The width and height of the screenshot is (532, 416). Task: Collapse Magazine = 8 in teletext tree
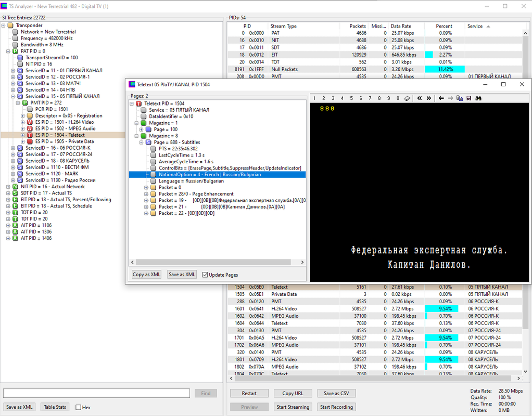coord(136,136)
